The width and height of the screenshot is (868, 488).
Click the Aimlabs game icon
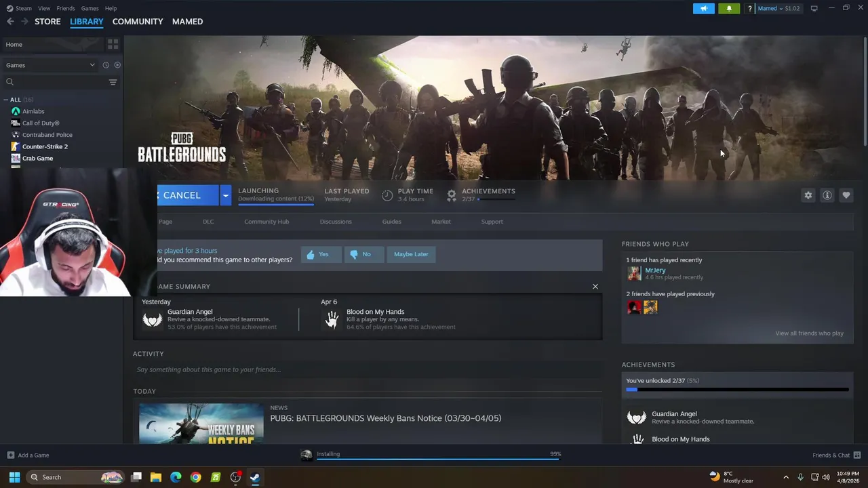click(x=16, y=111)
